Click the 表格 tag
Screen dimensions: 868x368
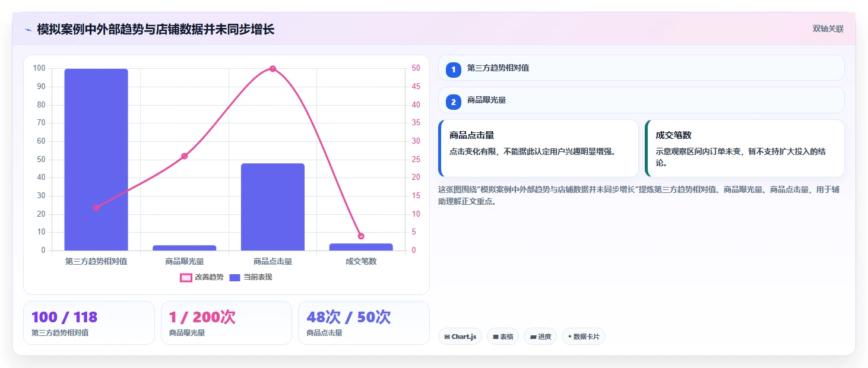[503, 337]
